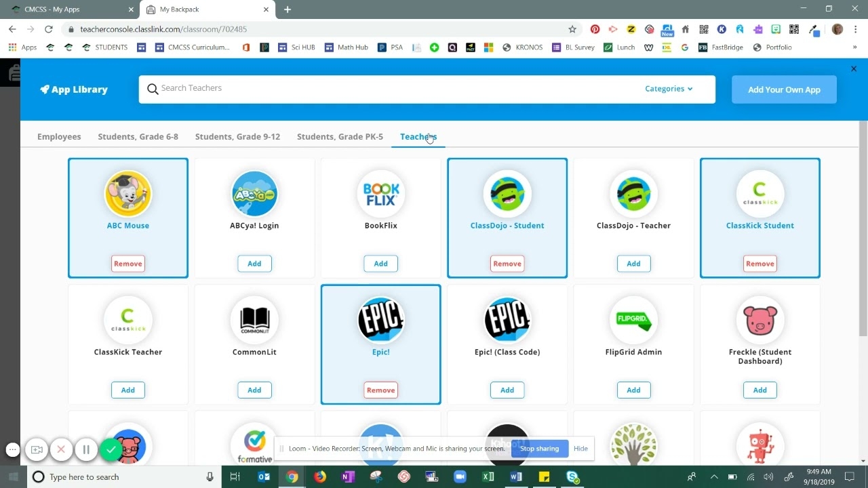The image size is (868, 488).
Task: Click the ABC Mouse app icon
Action: (x=127, y=192)
